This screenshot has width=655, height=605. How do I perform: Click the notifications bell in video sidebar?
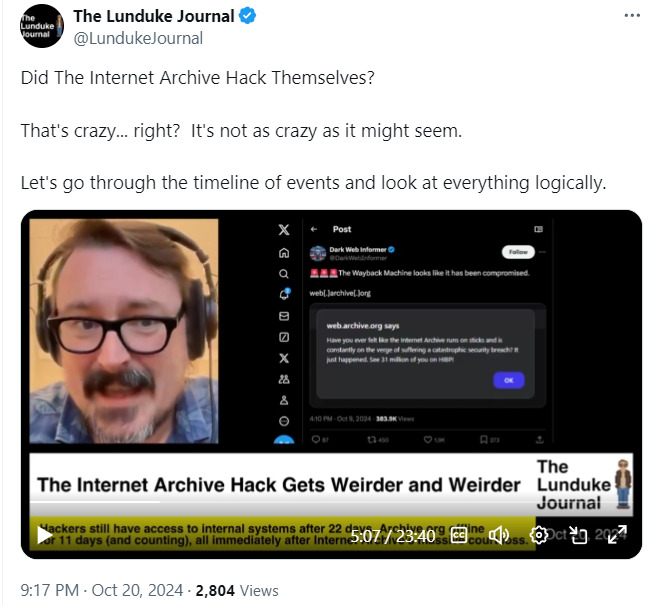point(284,294)
